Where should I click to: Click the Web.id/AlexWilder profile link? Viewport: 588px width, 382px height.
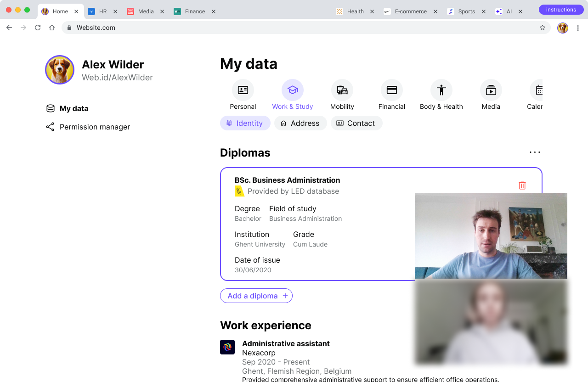coord(117,78)
